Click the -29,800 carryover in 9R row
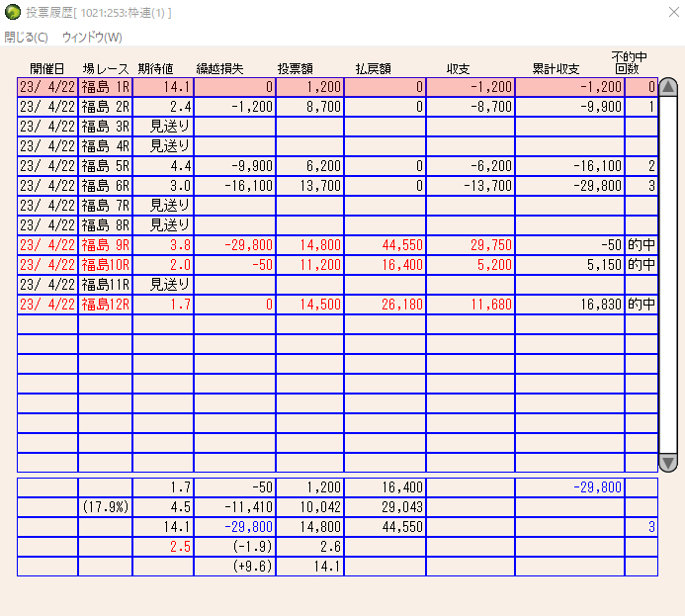The image size is (685, 616). pyautogui.click(x=234, y=245)
